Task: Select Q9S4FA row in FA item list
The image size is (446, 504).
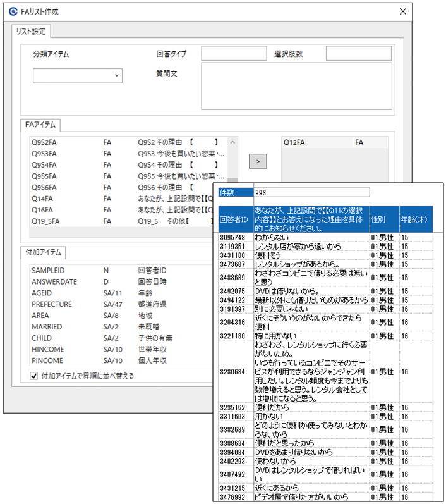Action: pos(128,165)
